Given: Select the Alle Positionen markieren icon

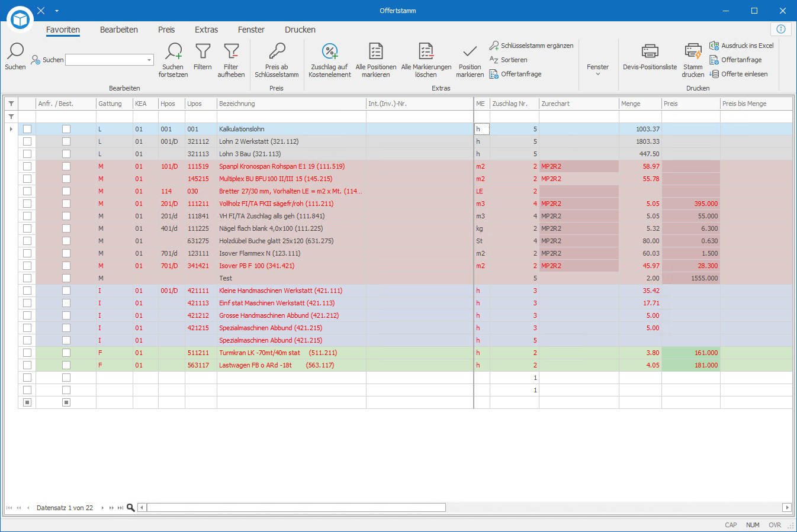Looking at the screenshot, I should (376, 51).
